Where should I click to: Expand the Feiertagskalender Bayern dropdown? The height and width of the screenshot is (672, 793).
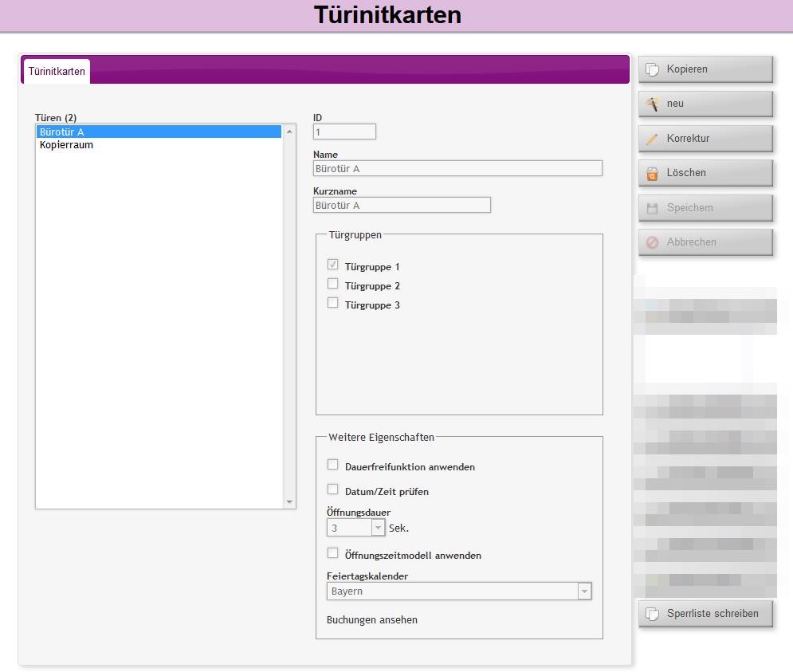click(584, 591)
